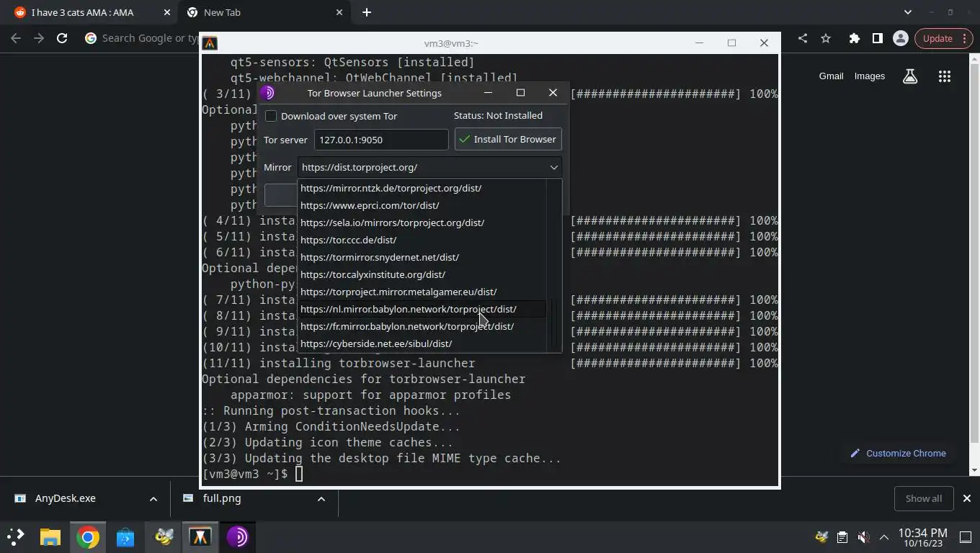Click Chrome address bar search field
Image resolution: width=980 pixels, height=553 pixels.
[x=151, y=38]
